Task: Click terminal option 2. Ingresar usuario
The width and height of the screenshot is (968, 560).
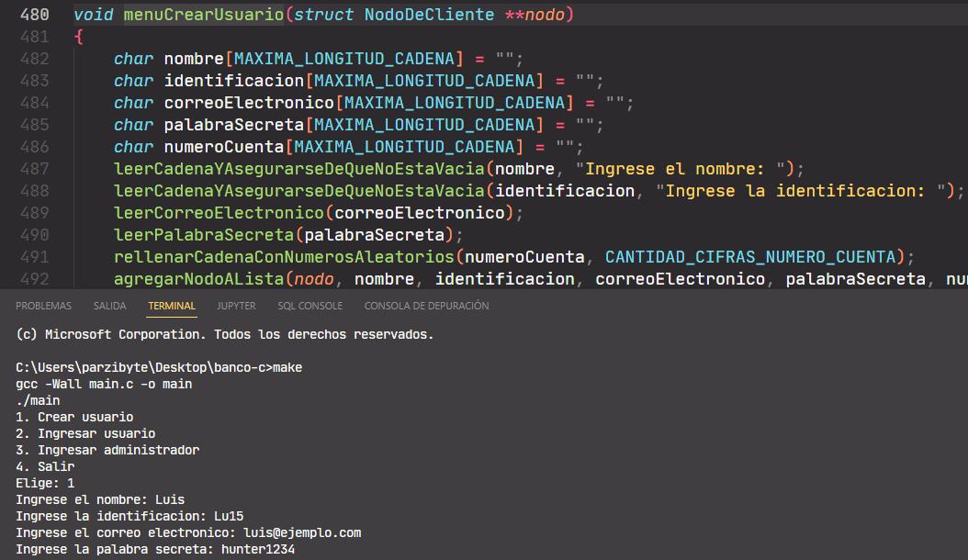Action: (85, 434)
